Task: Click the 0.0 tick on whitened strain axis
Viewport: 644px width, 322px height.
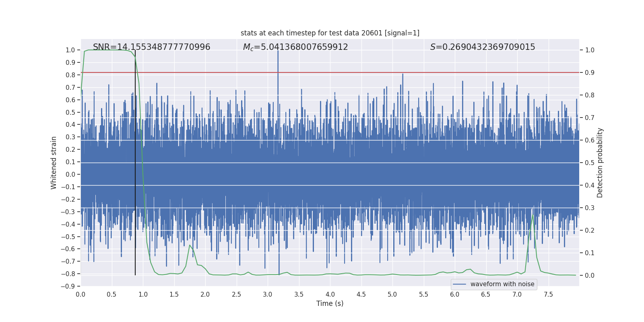Action: click(x=71, y=174)
